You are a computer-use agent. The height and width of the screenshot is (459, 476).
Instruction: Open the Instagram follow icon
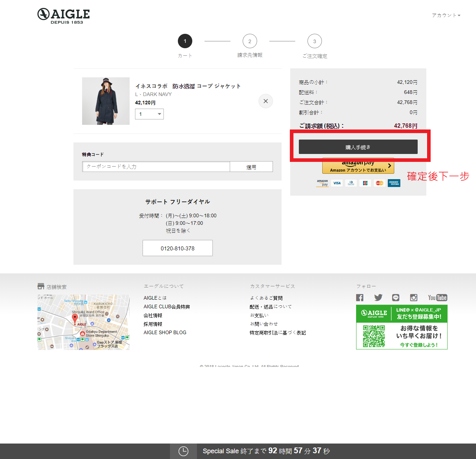tap(414, 297)
